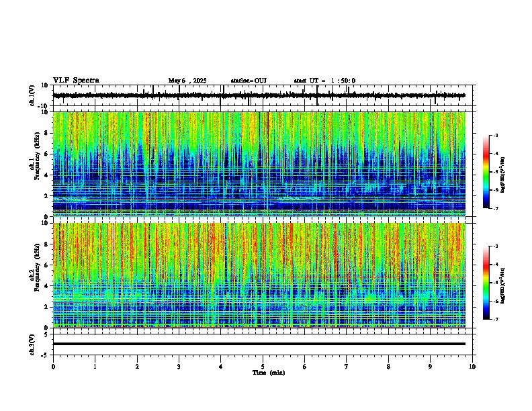Click the log(PSD) label beside ch.2 color bar
Screen dimensions: 532x411
pos(503,286)
